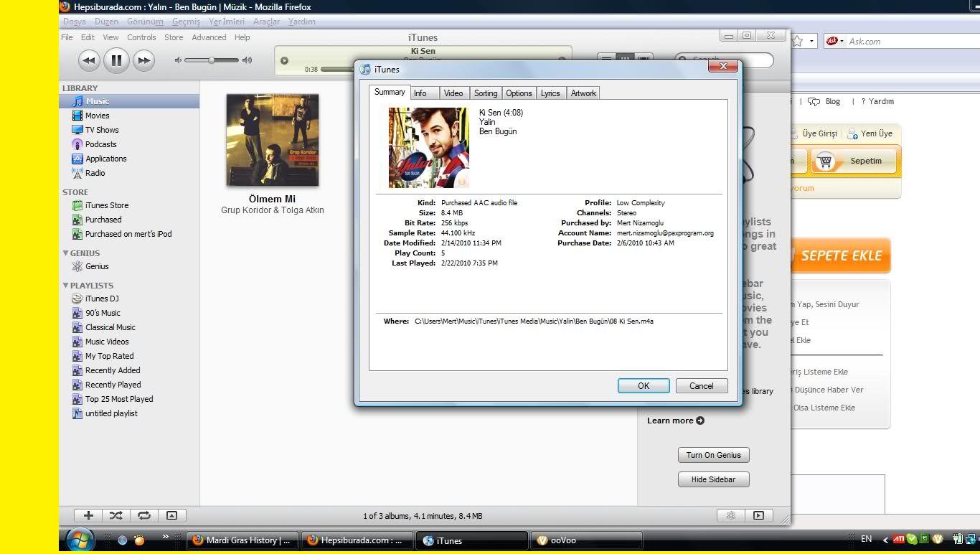Collapse the GENIUS section triangle
Viewport: 980px width, 554px height.
[x=66, y=253]
